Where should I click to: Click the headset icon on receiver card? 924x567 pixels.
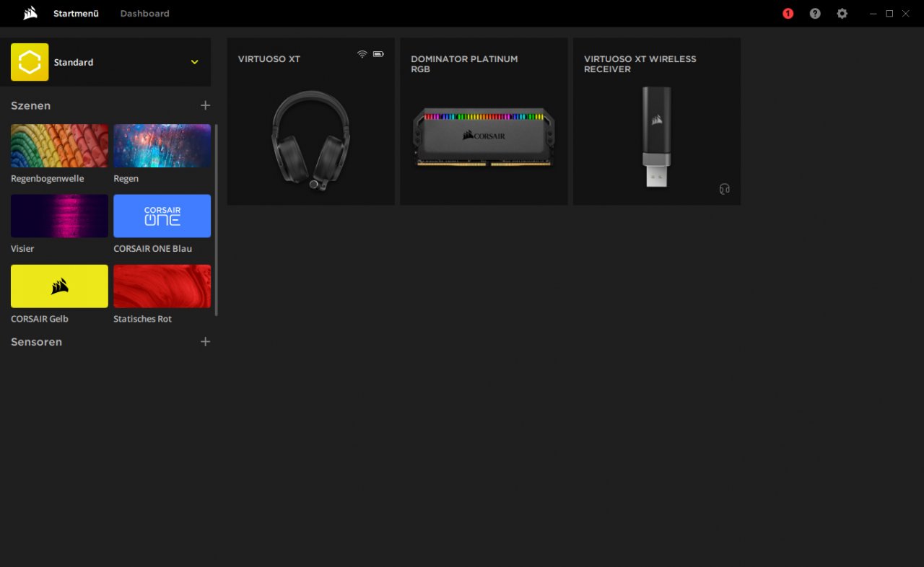[724, 189]
